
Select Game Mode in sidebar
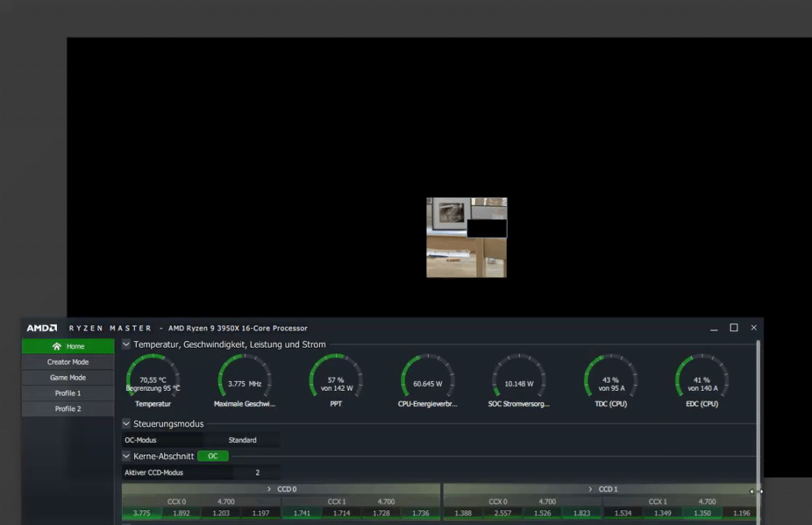(68, 377)
